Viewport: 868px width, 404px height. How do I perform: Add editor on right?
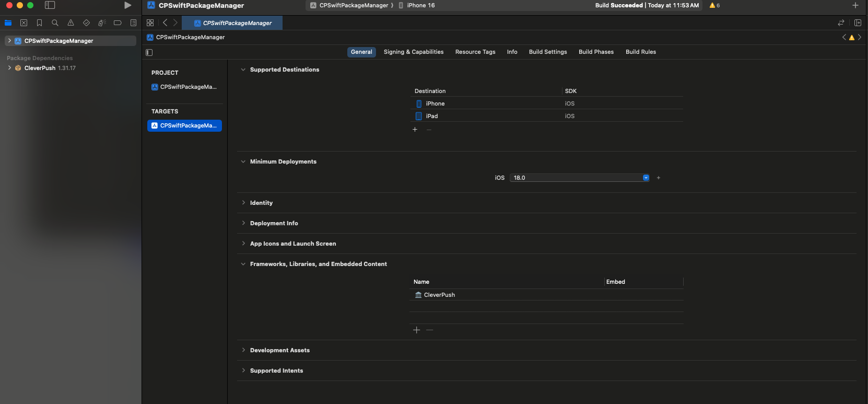858,23
